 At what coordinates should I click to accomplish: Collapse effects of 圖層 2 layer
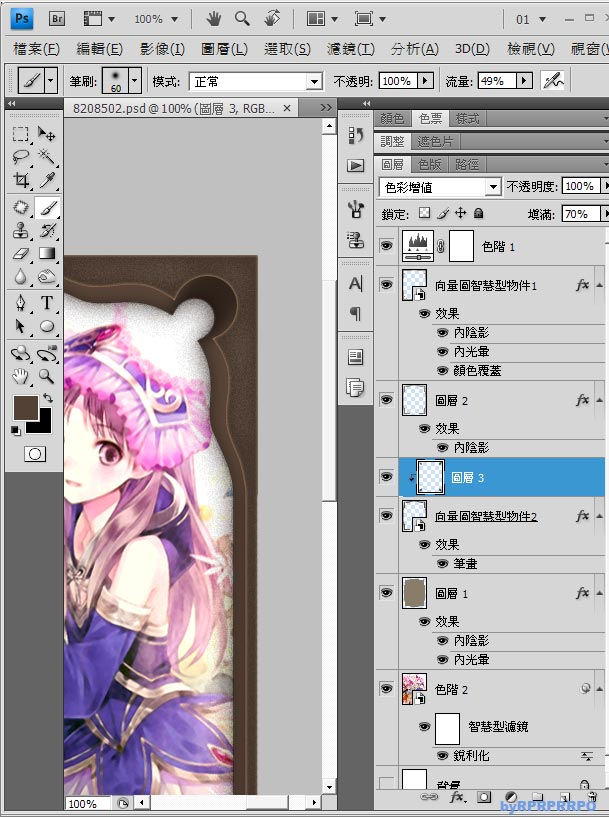click(x=600, y=400)
